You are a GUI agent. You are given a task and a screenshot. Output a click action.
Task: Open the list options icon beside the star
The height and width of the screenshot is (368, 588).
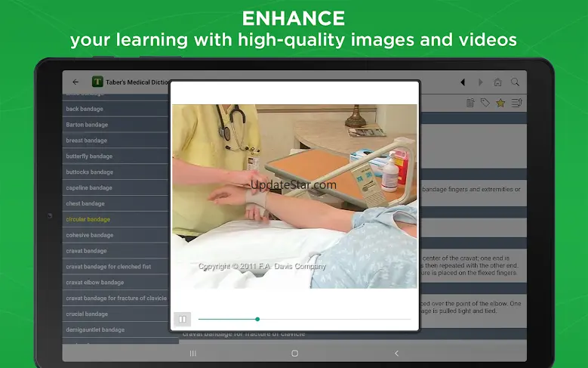[517, 103]
